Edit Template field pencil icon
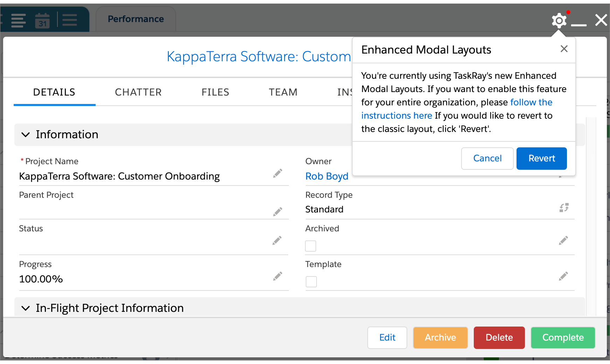The image size is (610, 364). pyautogui.click(x=563, y=276)
